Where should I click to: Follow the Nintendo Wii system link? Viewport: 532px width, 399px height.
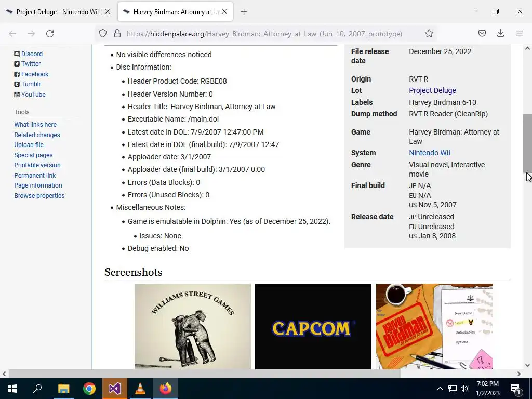coord(430,153)
